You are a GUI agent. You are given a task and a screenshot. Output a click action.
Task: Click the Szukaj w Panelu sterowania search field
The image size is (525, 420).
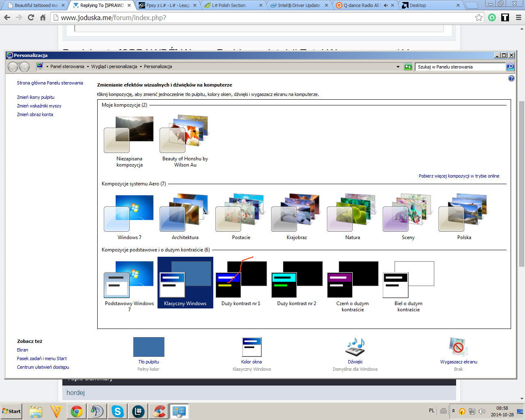click(x=461, y=67)
